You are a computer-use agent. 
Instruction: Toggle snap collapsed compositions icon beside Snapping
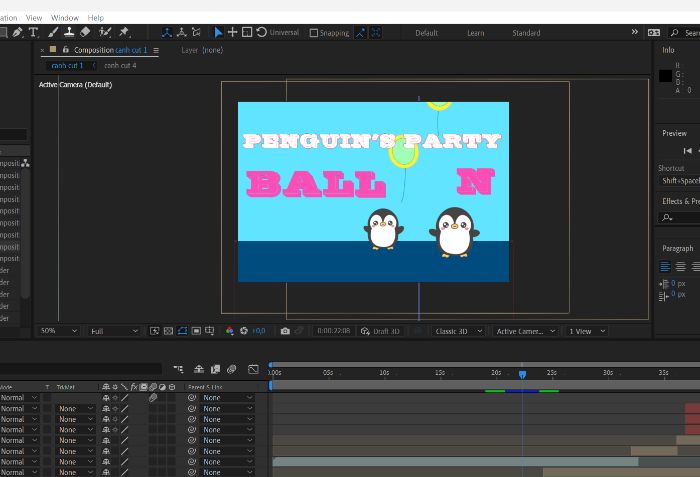(x=375, y=33)
